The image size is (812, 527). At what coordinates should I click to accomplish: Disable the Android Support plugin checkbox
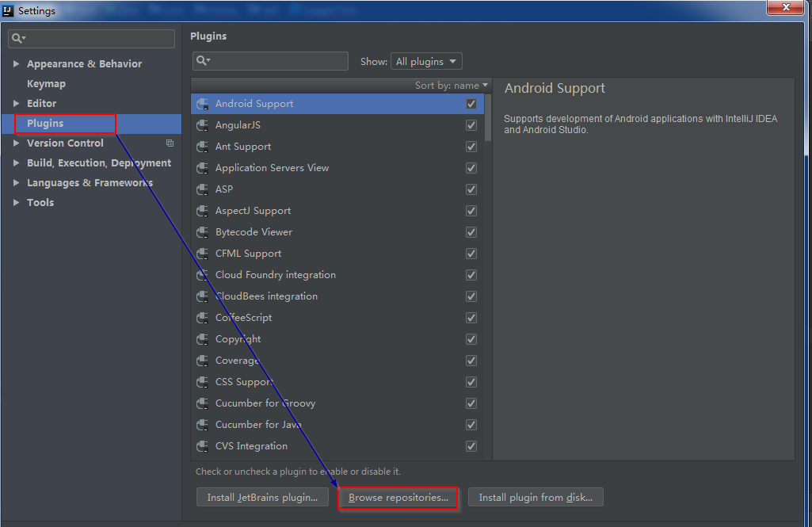[x=471, y=104]
